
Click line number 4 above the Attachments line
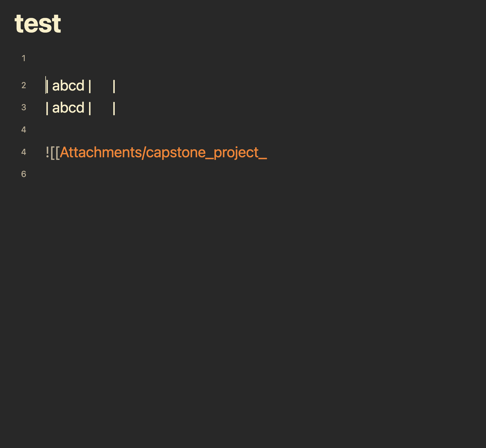coord(24,130)
